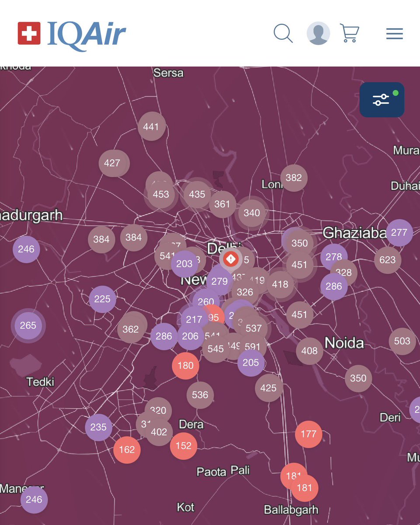
Task: Select the 503 air quality marker
Action: tap(403, 341)
